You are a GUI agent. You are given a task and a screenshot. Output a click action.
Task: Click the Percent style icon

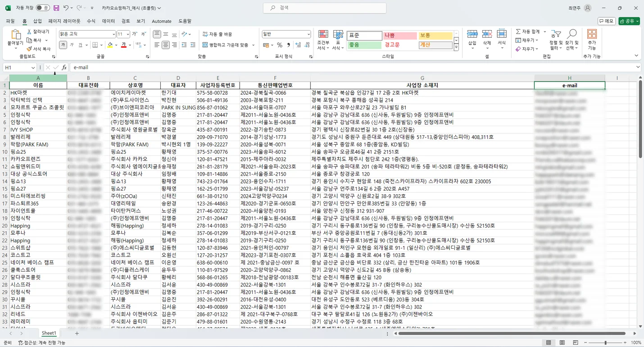[x=280, y=45]
